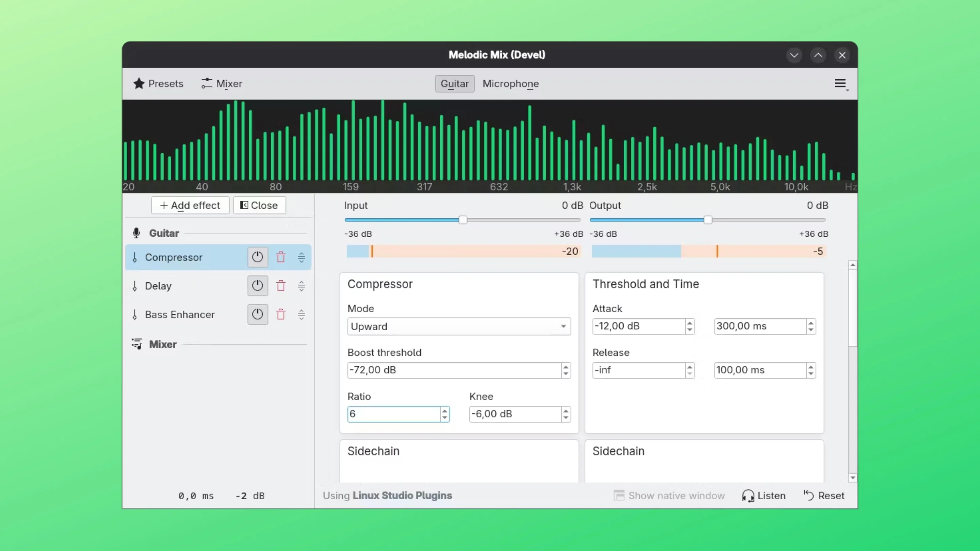Image resolution: width=980 pixels, height=551 pixels.
Task: Toggle the Bass Enhancer power button
Action: pos(258,315)
